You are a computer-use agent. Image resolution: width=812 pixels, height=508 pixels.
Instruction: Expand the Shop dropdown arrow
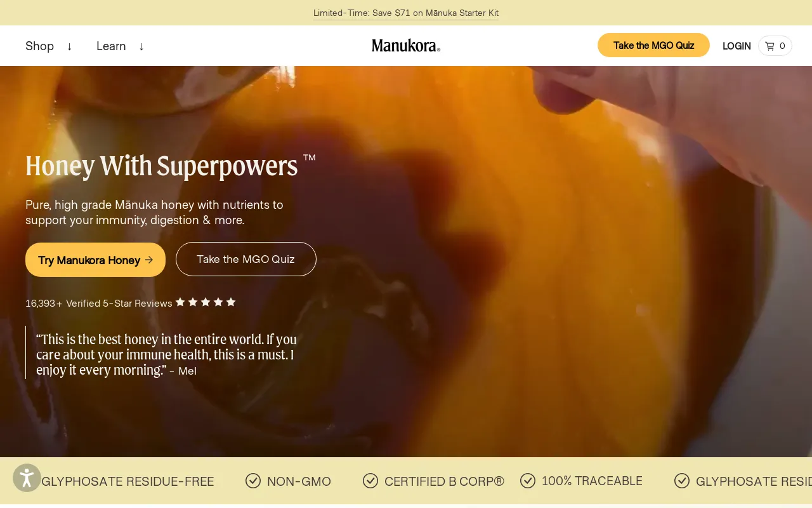coord(69,46)
